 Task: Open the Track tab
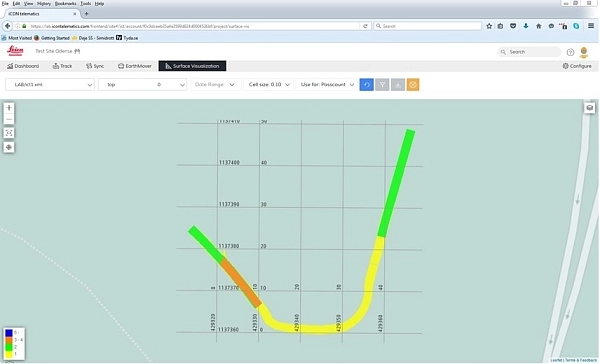point(62,66)
